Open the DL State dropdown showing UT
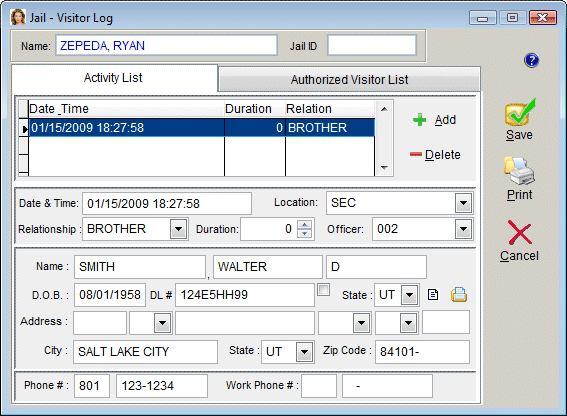This screenshot has width=567, height=416. click(409, 295)
